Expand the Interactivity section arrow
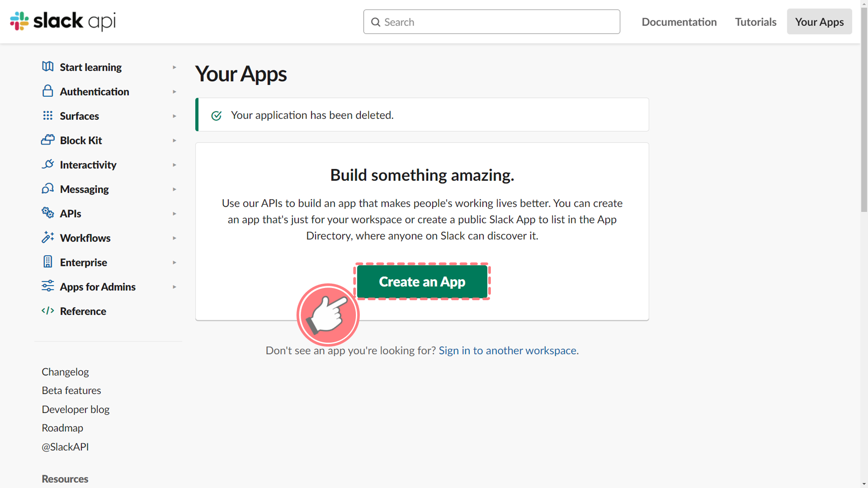Screen dimensions: 868x488 (x=174, y=165)
